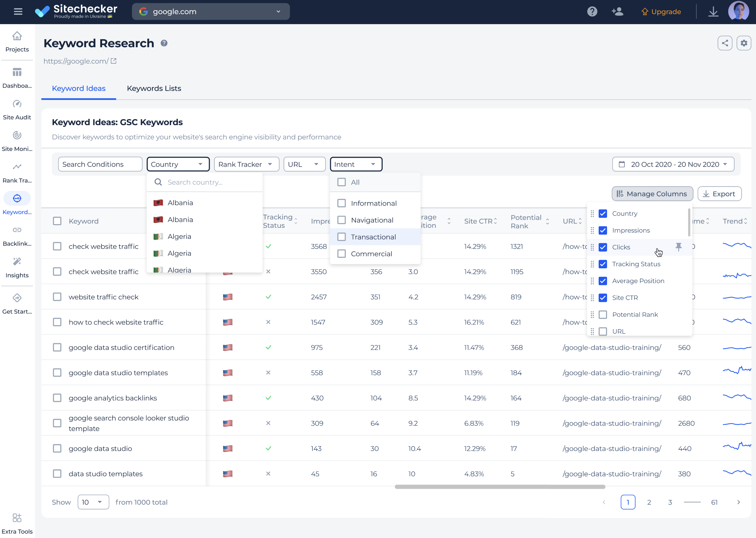756x538 pixels.
Task: Enable the Potential Rank column checkbox
Action: pos(603,315)
